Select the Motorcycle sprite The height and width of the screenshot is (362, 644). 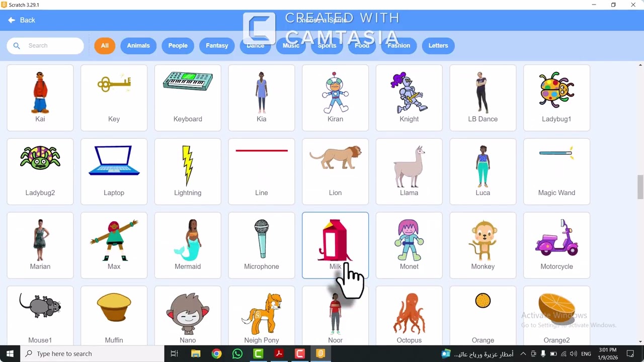pos(556,245)
